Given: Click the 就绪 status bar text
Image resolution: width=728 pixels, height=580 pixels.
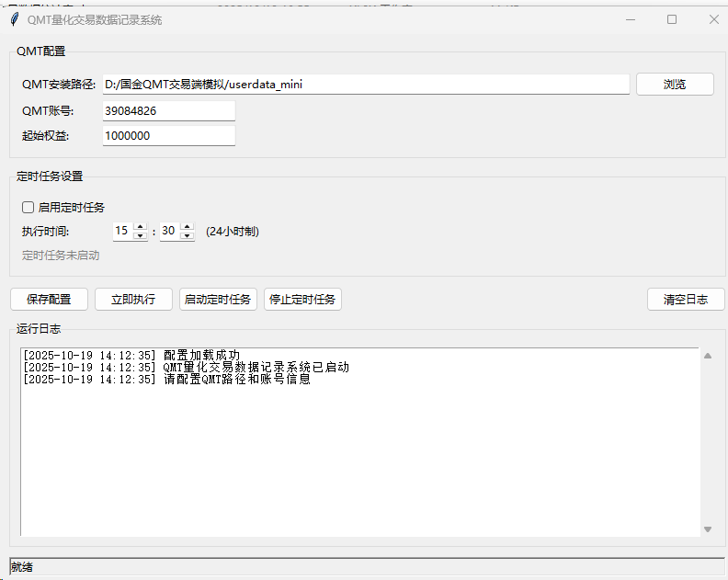Looking at the screenshot, I should 22,566.
